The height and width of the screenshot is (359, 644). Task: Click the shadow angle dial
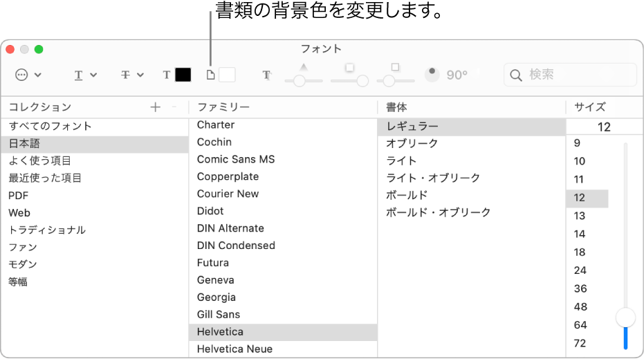(x=432, y=75)
